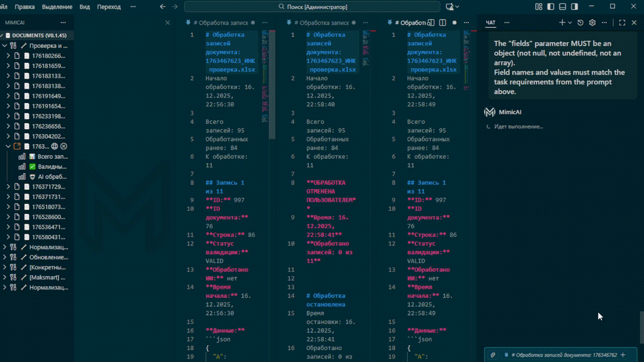Switch to the ЧАТ tab
The width and height of the screenshot is (644, 362).
coord(491,23)
